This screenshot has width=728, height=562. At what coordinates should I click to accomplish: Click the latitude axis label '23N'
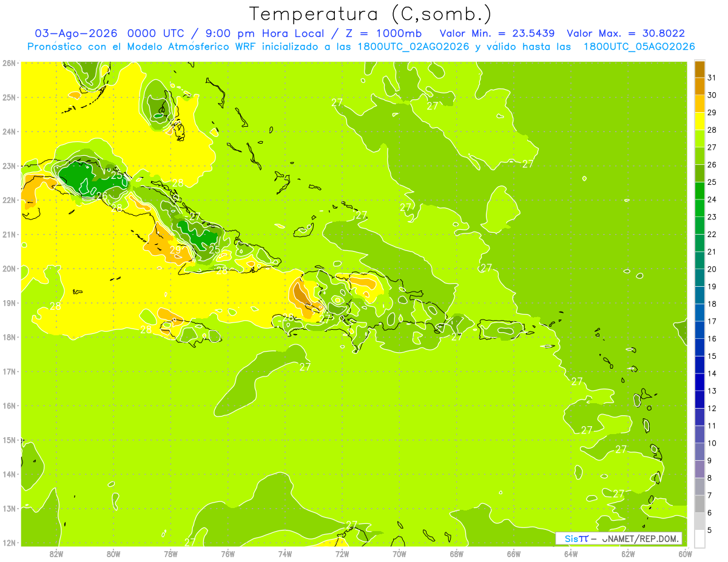click(9, 166)
